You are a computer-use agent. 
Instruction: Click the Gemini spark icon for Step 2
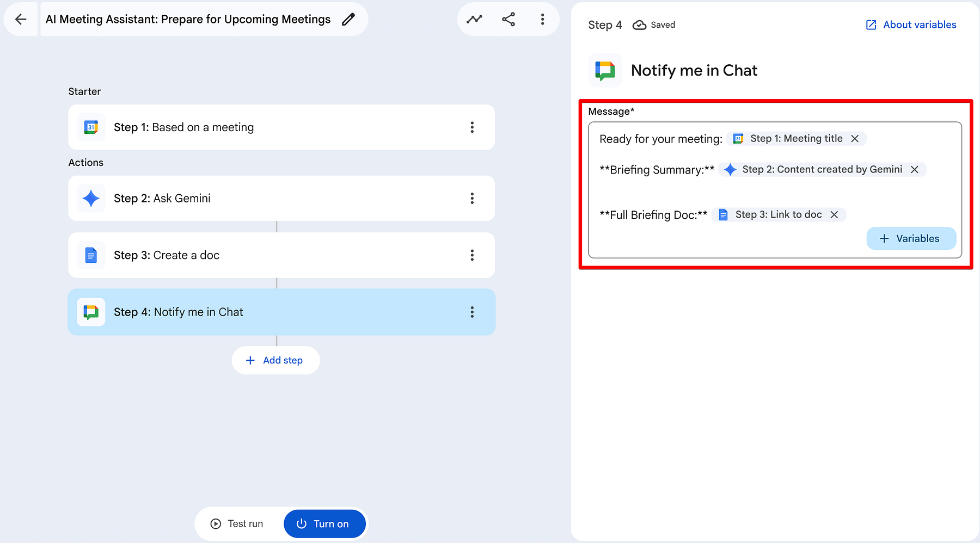(91, 198)
